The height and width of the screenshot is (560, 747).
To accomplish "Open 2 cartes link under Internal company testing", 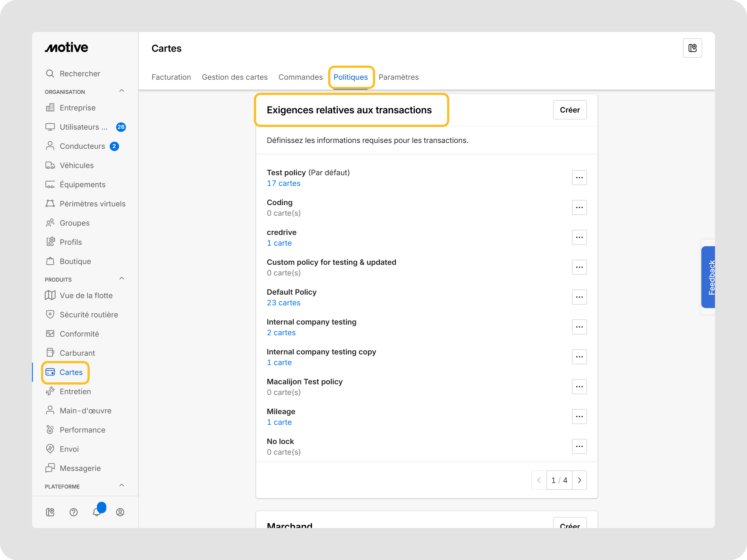I will point(281,333).
